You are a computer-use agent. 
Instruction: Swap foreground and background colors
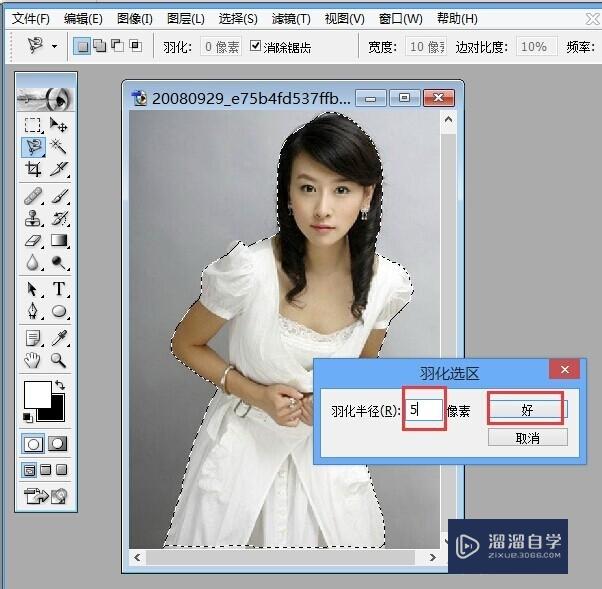pos(60,384)
